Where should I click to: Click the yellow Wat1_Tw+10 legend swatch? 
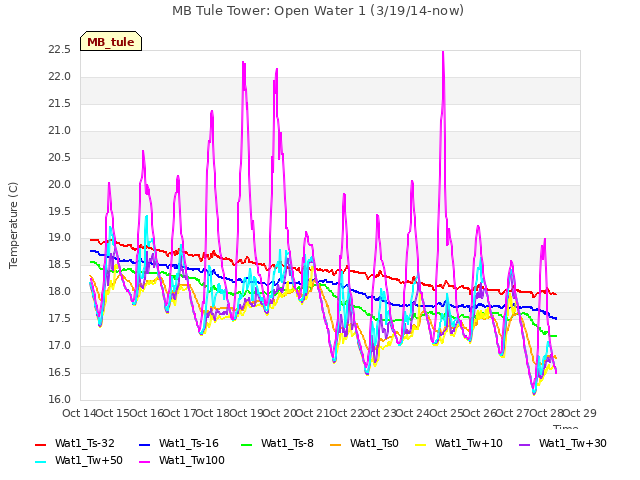click(421, 444)
